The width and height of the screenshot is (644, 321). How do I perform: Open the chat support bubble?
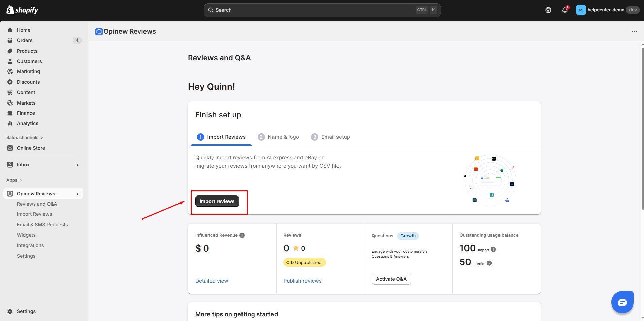pos(622,302)
